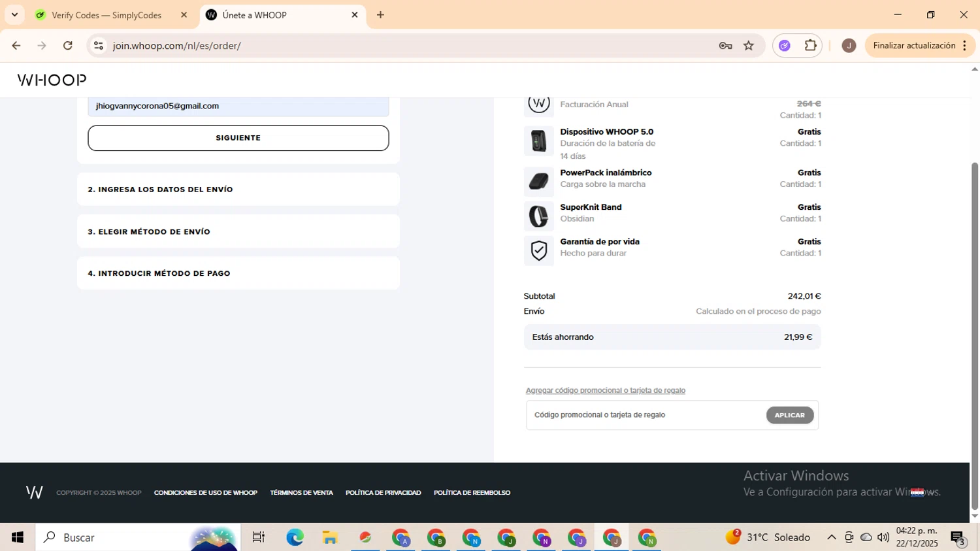The width and height of the screenshot is (980, 551).
Task: Close the Únete a WHOOP tab
Action: [355, 15]
